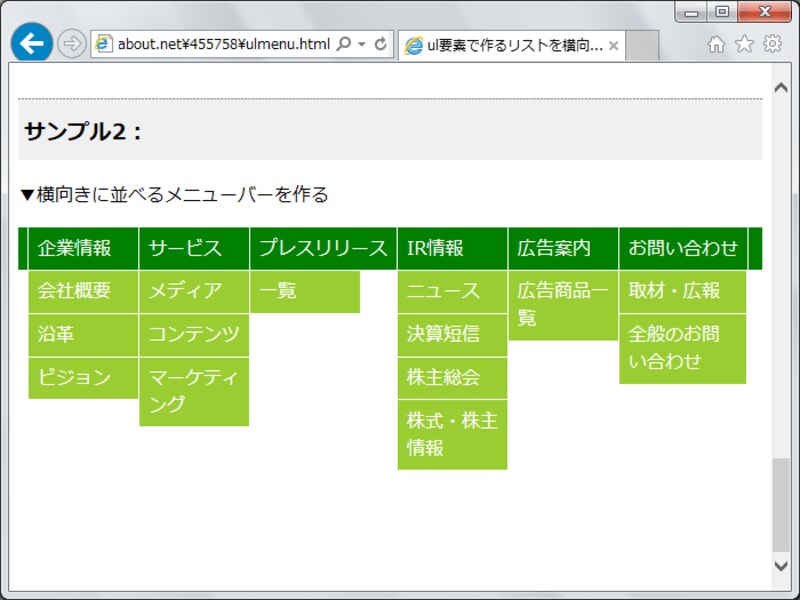The image size is (800, 600).
Task: Close the ul要素 tab with X
Action: [614, 46]
